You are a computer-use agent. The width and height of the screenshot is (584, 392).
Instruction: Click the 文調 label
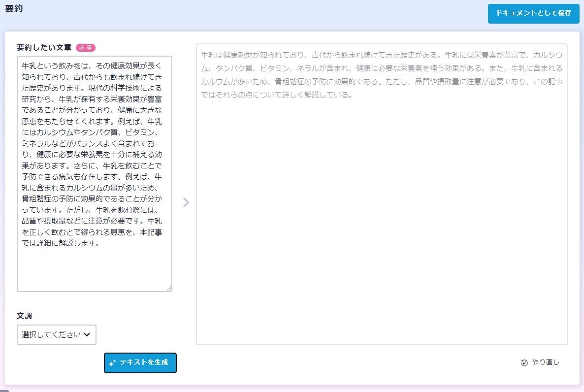[x=24, y=316]
